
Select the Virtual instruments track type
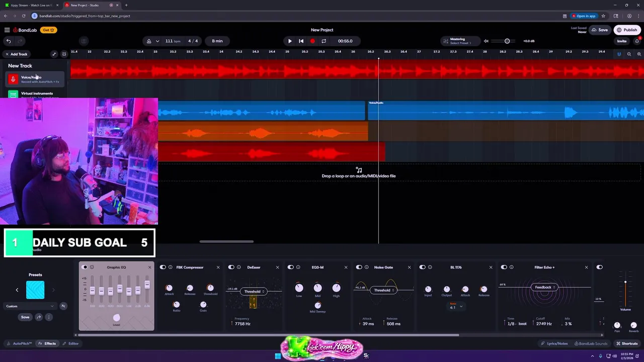click(x=35, y=94)
